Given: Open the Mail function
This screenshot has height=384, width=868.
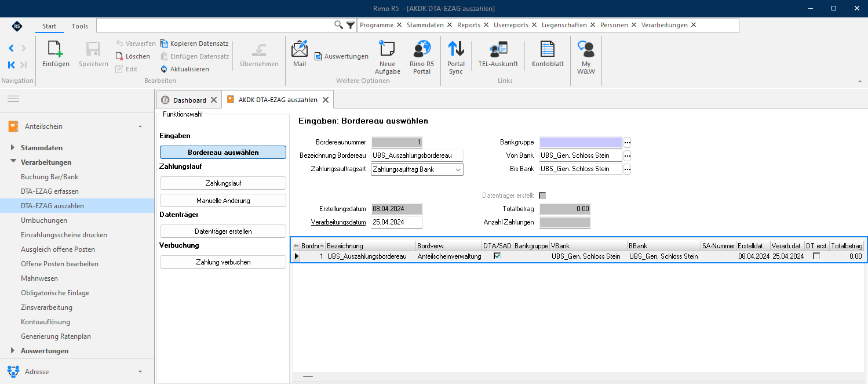Looking at the screenshot, I should (x=300, y=54).
